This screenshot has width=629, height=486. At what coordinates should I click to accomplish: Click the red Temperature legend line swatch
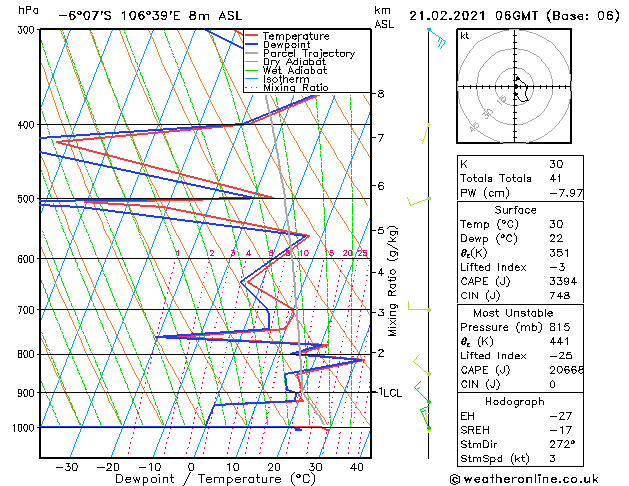[x=252, y=36]
